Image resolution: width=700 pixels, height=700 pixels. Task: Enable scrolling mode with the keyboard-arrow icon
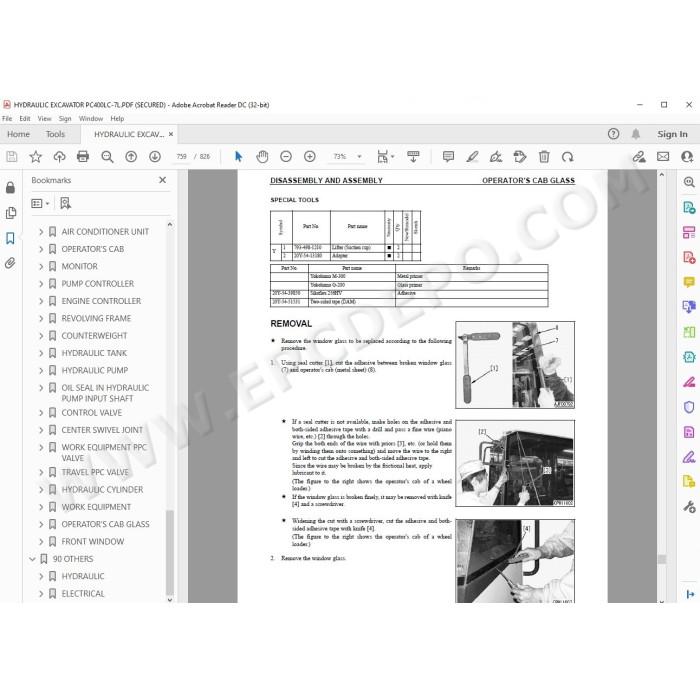pyautogui.click(x=413, y=157)
